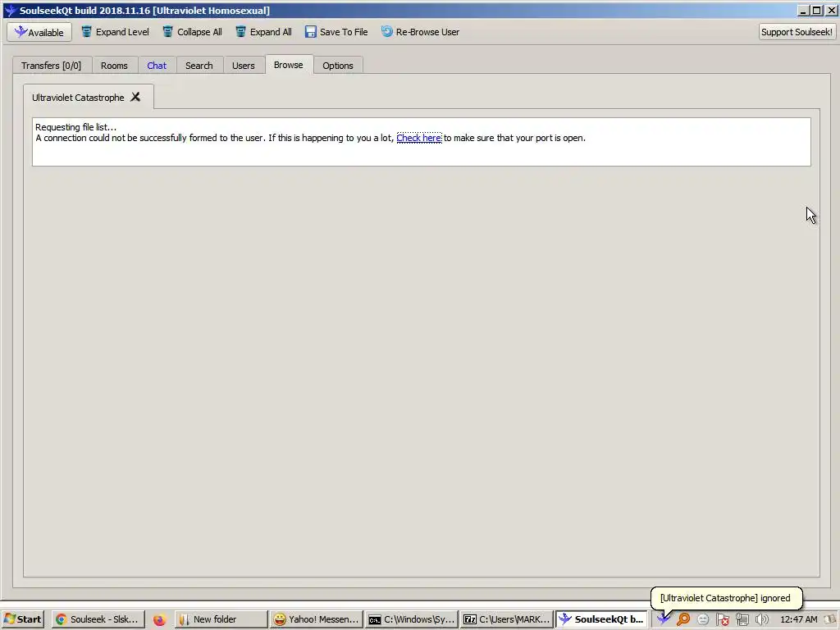
Task: Select the Users tab
Action: pyautogui.click(x=243, y=66)
